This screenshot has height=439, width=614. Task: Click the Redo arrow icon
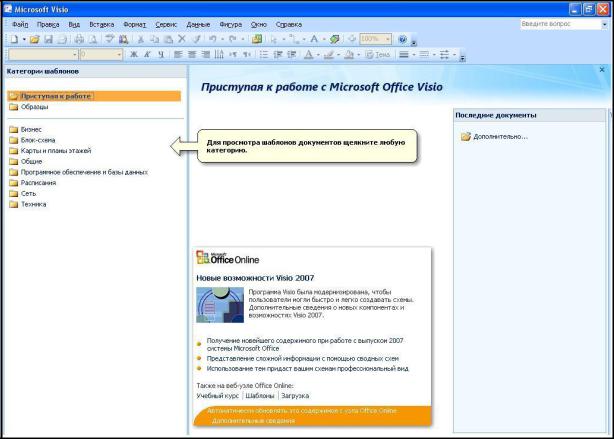click(x=233, y=39)
